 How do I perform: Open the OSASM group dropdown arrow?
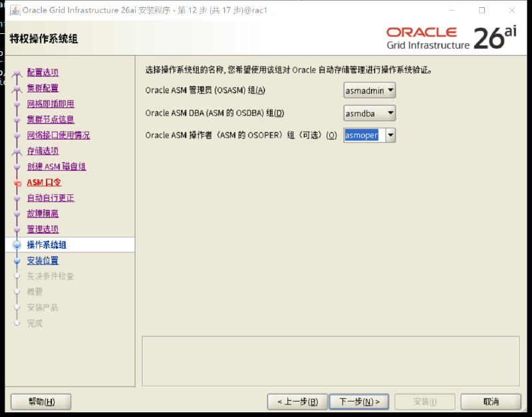[x=390, y=90]
